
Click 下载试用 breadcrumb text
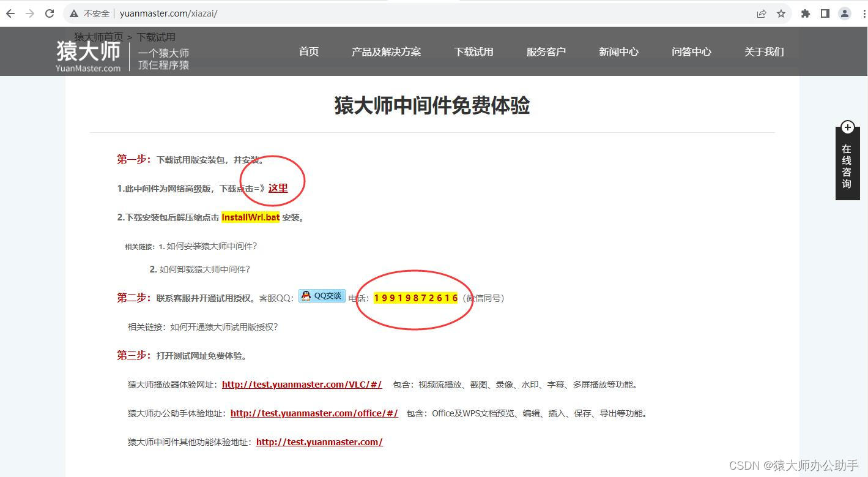(156, 37)
